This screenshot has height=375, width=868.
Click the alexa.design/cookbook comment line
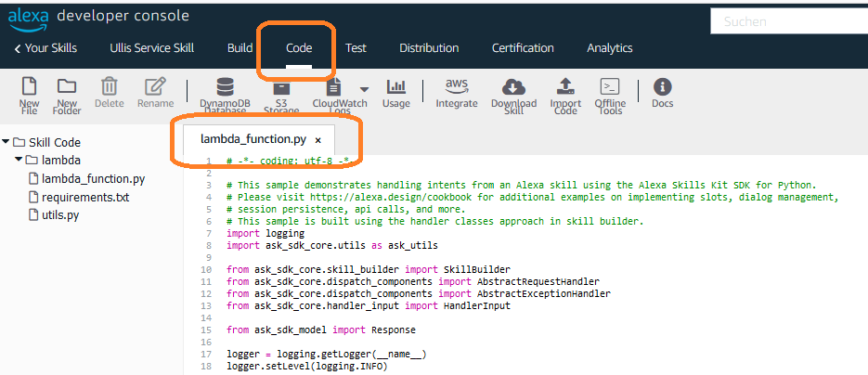[x=533, y=197]
